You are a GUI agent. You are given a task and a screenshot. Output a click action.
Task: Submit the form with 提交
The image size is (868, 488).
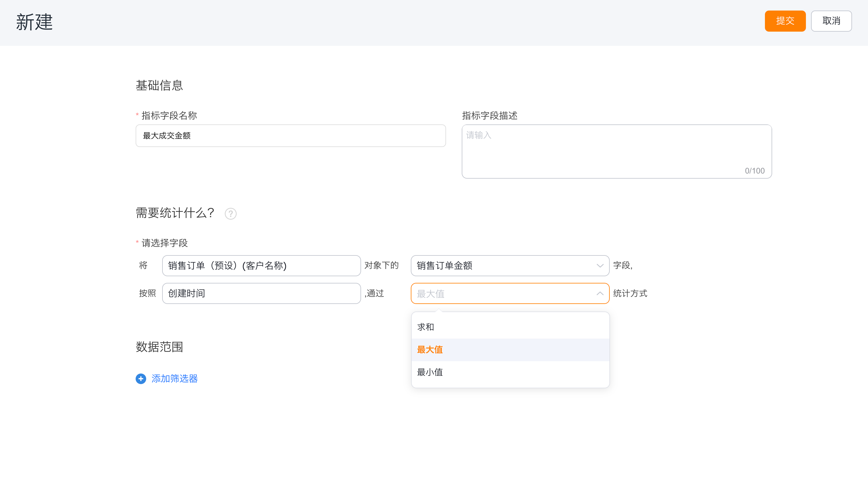click(x=785, y=21)
